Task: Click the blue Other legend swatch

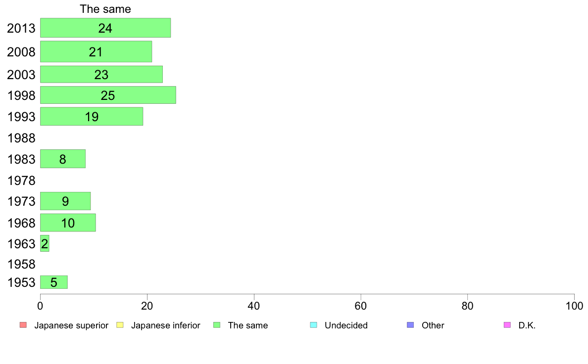Action: (x=410, y=325)
